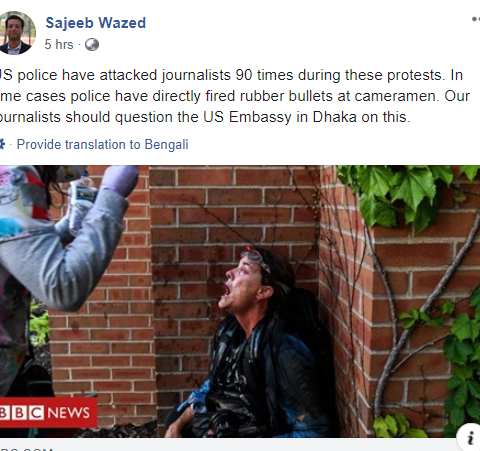480x451 pixels.
Task: Click the 'US Embassy in Dhaka' sentence
Action: 205,117
